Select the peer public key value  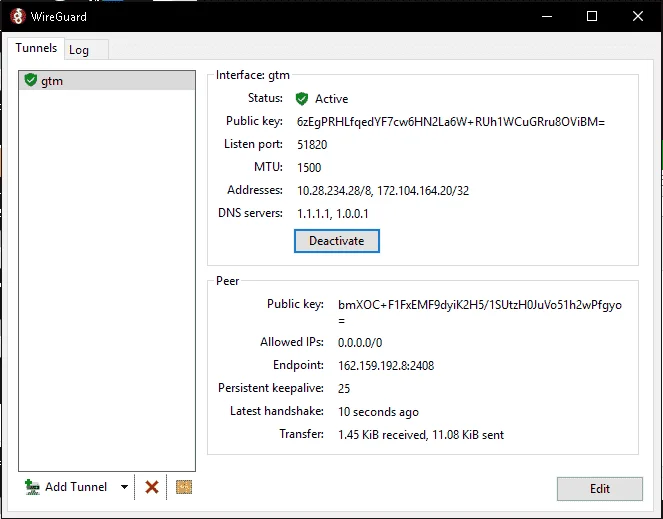coord(480,312)
